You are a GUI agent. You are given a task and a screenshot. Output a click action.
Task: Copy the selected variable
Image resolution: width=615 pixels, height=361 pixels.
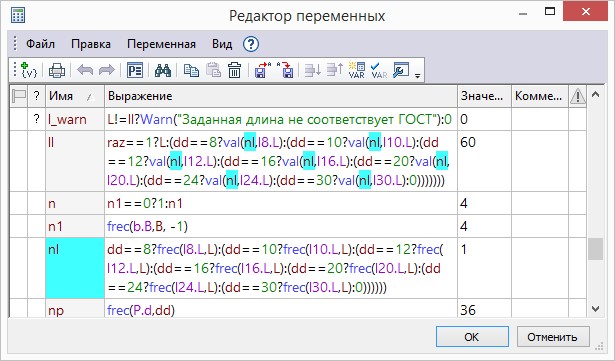click(191, 71)
